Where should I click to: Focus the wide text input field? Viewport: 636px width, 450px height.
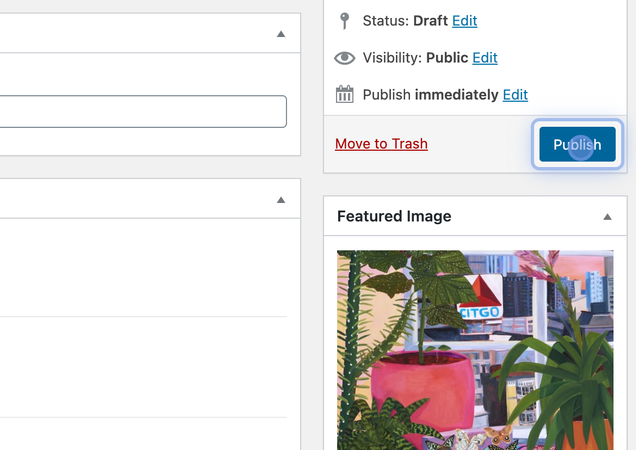(143, 112)
